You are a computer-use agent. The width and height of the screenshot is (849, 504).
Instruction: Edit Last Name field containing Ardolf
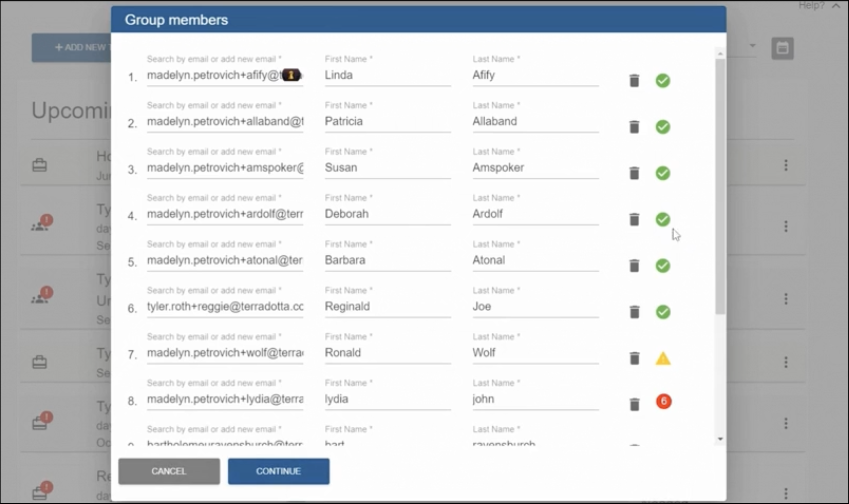(536, 214)
